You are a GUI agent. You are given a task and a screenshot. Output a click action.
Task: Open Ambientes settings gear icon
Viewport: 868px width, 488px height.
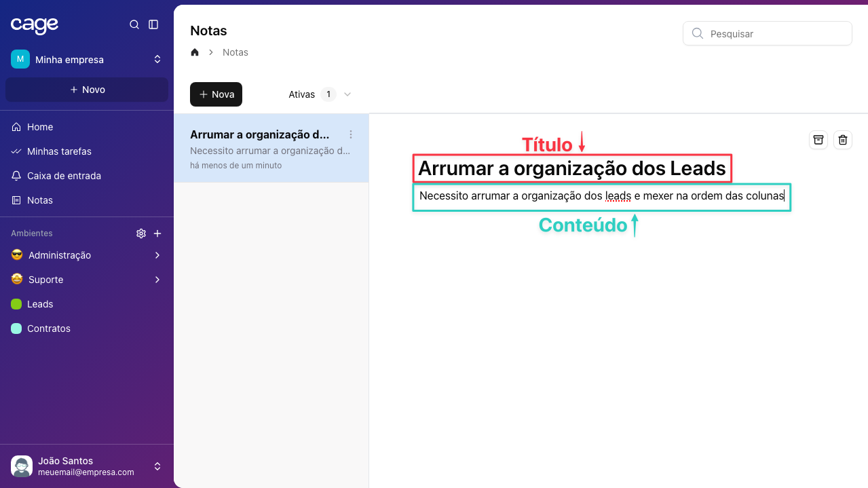tap(141, 233)
